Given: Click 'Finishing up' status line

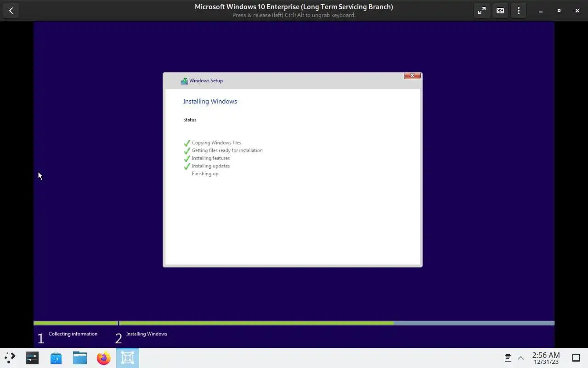Looking at the screenshot, I should [x=205, y=174].
